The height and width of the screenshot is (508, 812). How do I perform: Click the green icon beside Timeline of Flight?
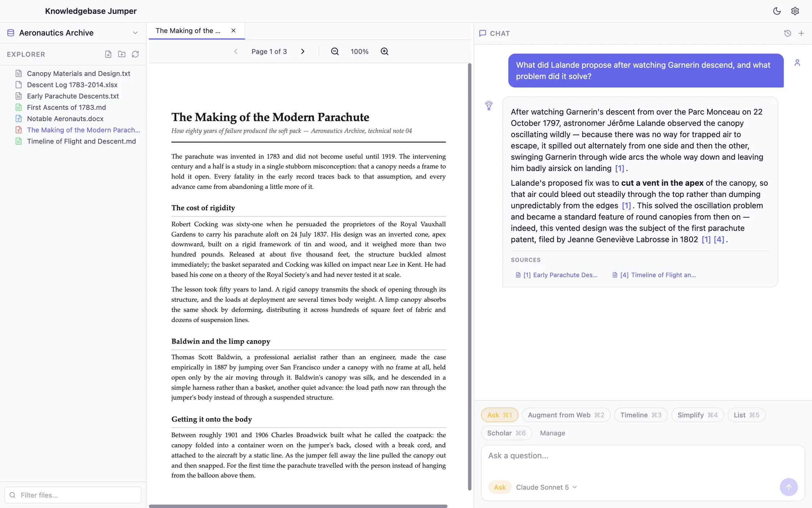(18, 141)
